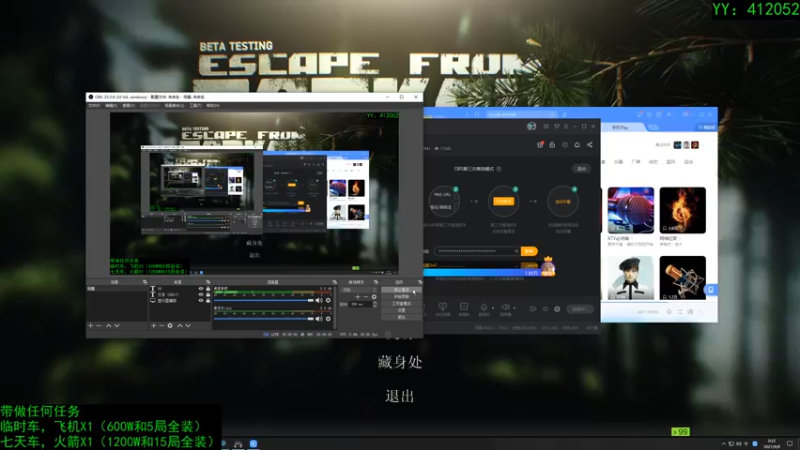Remove transition with minus in OBS transitions panel

[x=366, y=297]
